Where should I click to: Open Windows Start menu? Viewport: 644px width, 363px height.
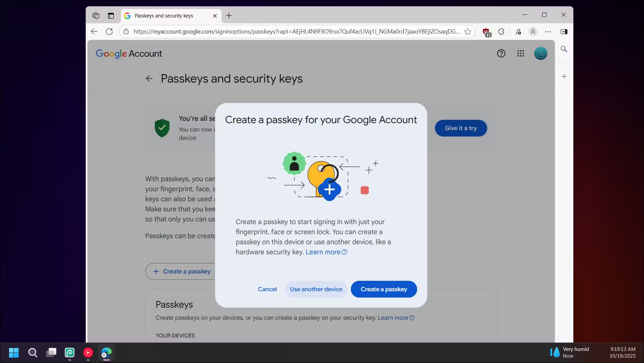14,353
